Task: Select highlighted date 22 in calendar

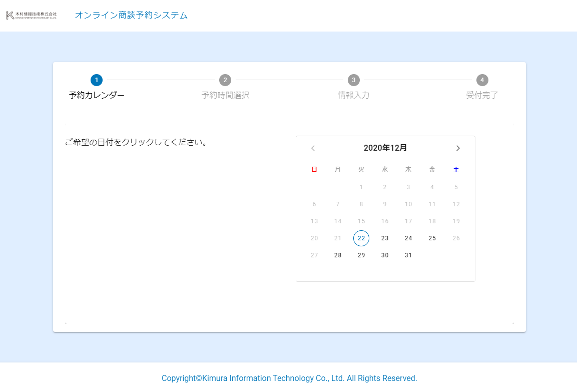Action: (361, 238)
